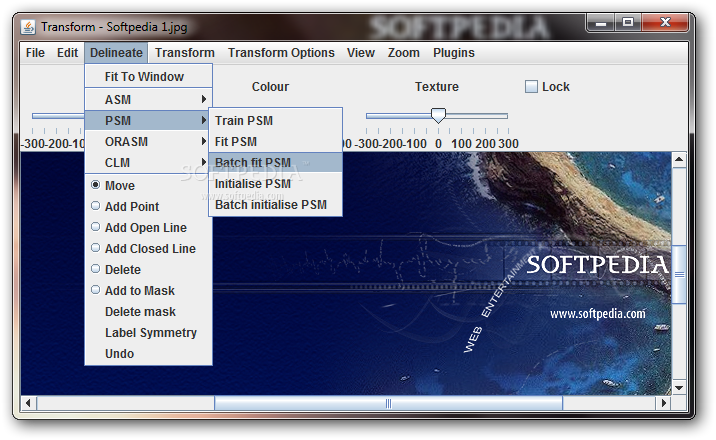This screenshot has height=440, width=716.
Task: Select Batch initialise PSM
Action: coord(275,204)
